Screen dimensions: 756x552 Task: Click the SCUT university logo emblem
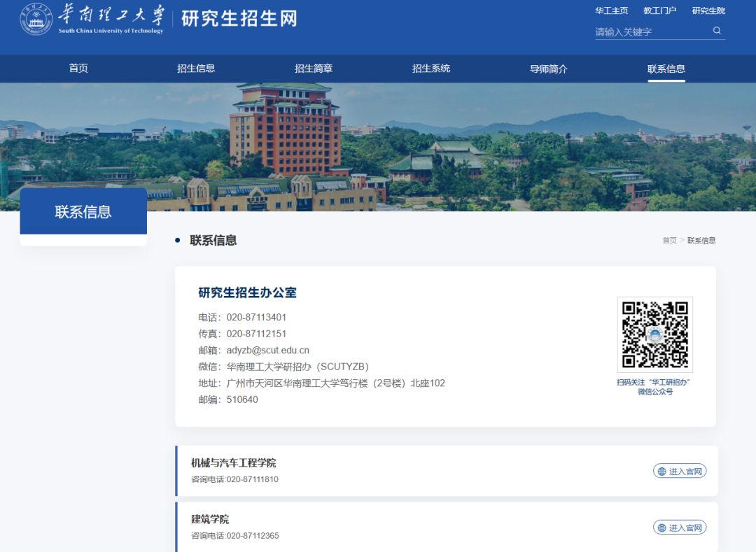click(36, 20)
